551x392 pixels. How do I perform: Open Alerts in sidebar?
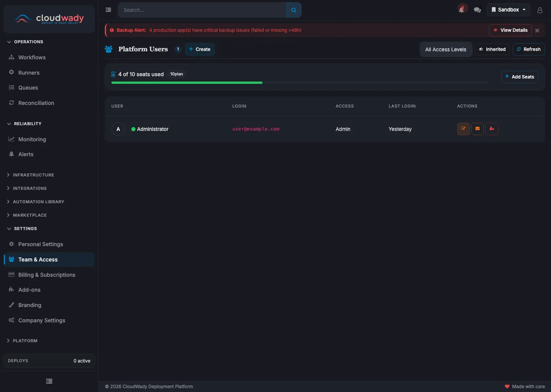[x=49, y=154]
